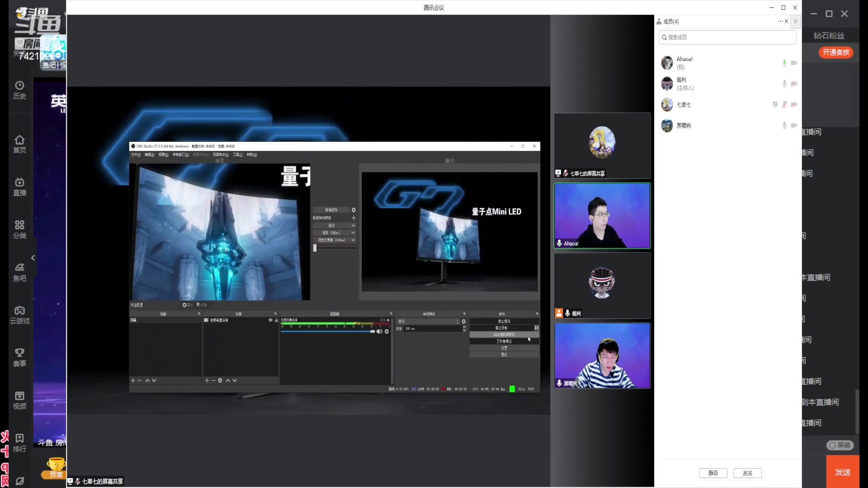This screenshot has height=488, width=868.
Task: Toggle 黑喂狗 camera in member list
Action: (794, 125)
